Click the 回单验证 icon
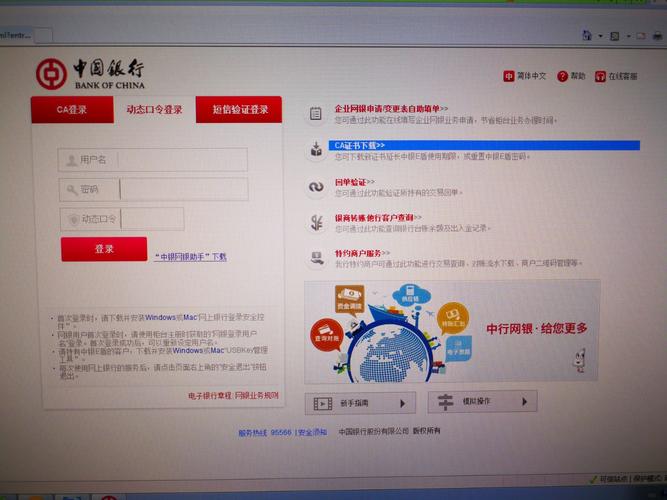Image resolution: width=667 pixels, height=500 pixels. pyautogui.click(x=316, y=186)
